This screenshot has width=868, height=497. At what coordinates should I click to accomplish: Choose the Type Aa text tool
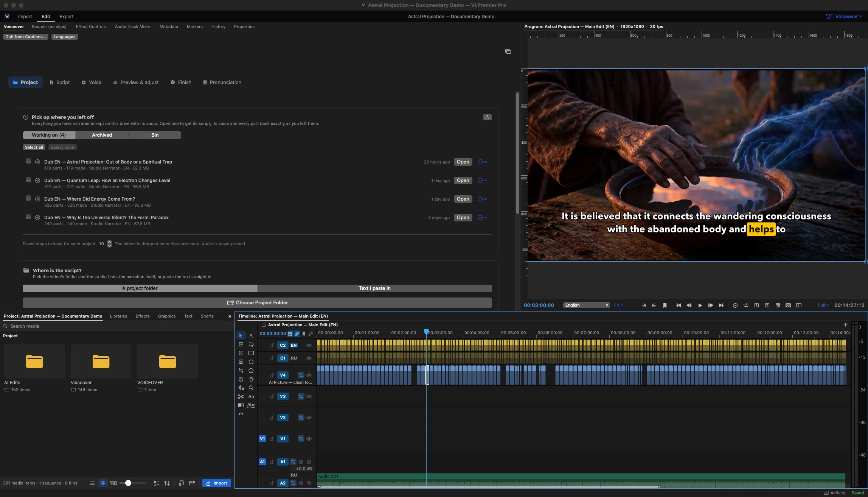(x=251, y=397)
